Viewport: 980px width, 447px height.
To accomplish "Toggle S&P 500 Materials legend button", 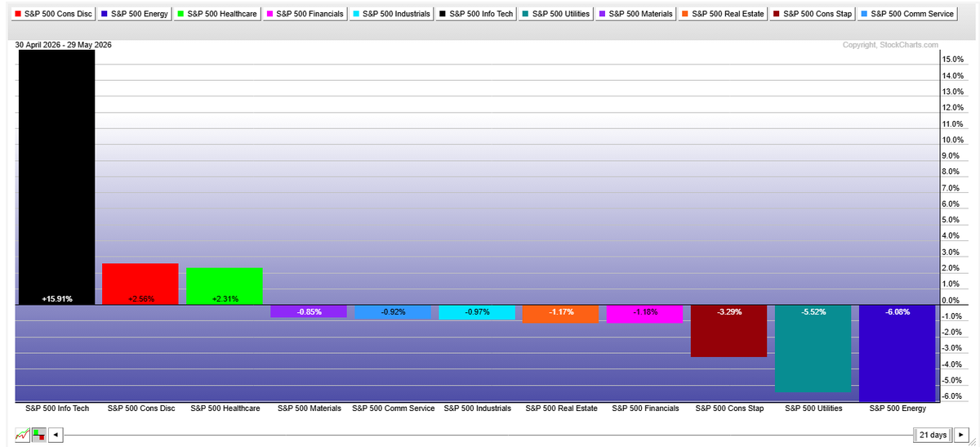I will [638, 14].
